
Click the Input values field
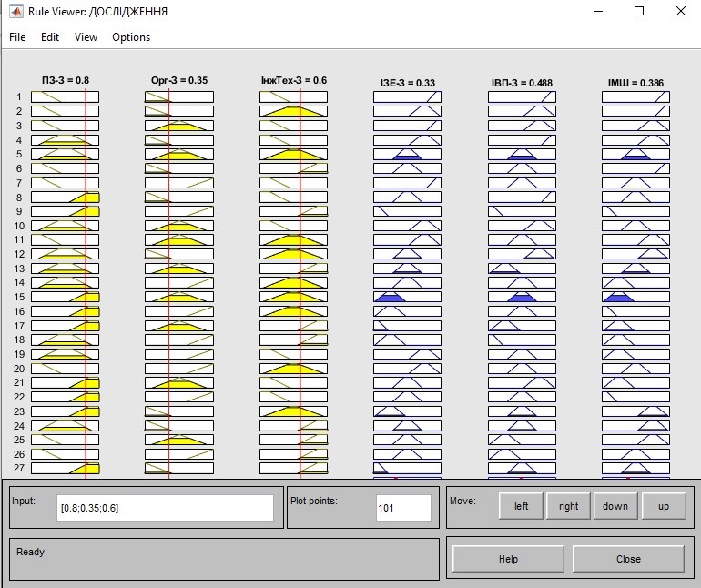[x=165, y=508]
